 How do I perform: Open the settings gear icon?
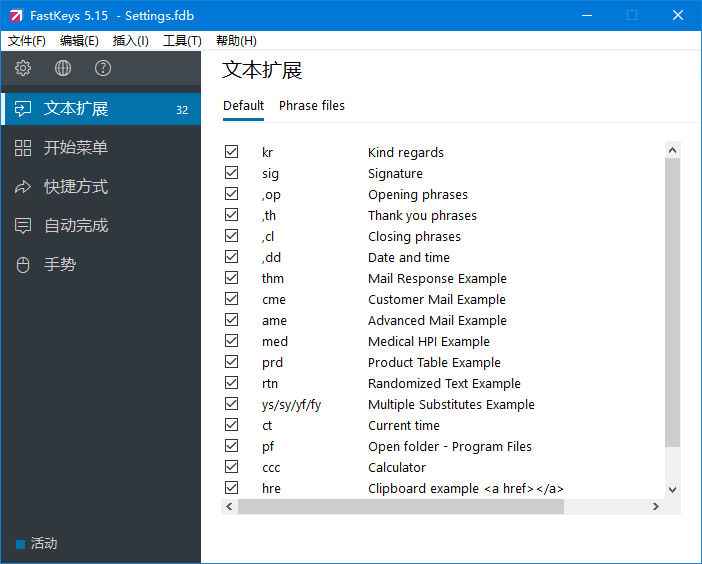[23, 68]
